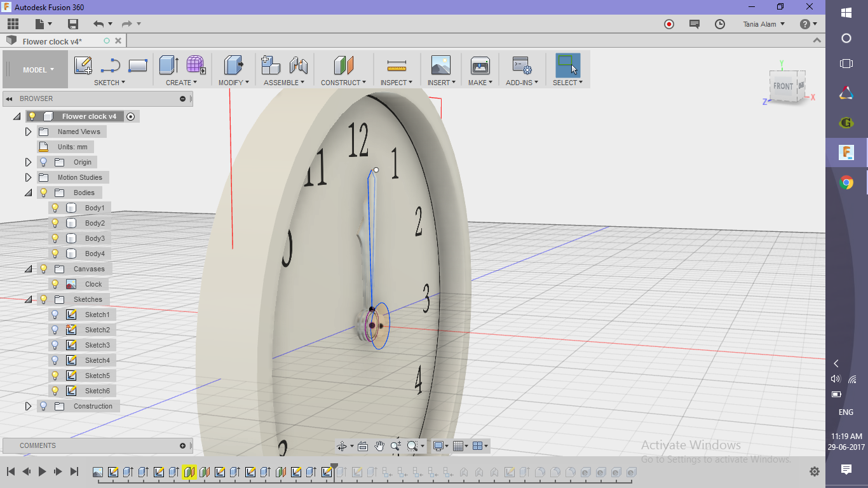Click the Add-Ins scripts icon
Screen dimensions: 868x488
point(522,65)
